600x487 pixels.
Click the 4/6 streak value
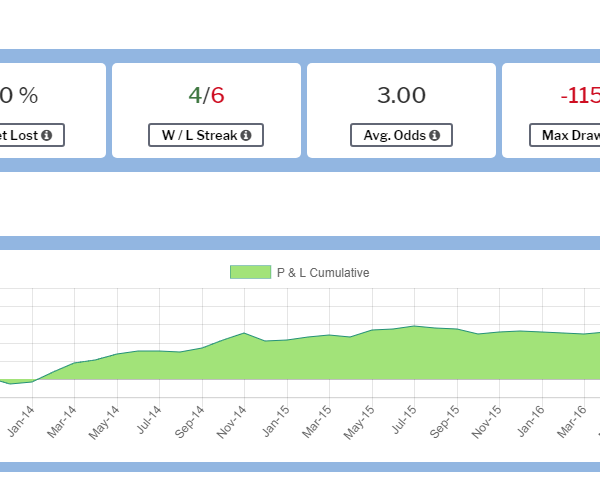(x=206, y=95)
